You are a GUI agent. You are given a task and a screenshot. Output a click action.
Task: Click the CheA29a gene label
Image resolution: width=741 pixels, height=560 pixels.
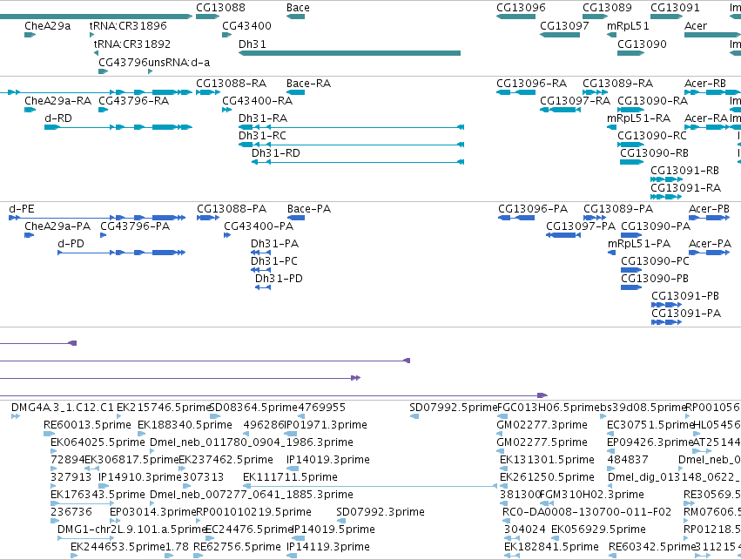47,25
